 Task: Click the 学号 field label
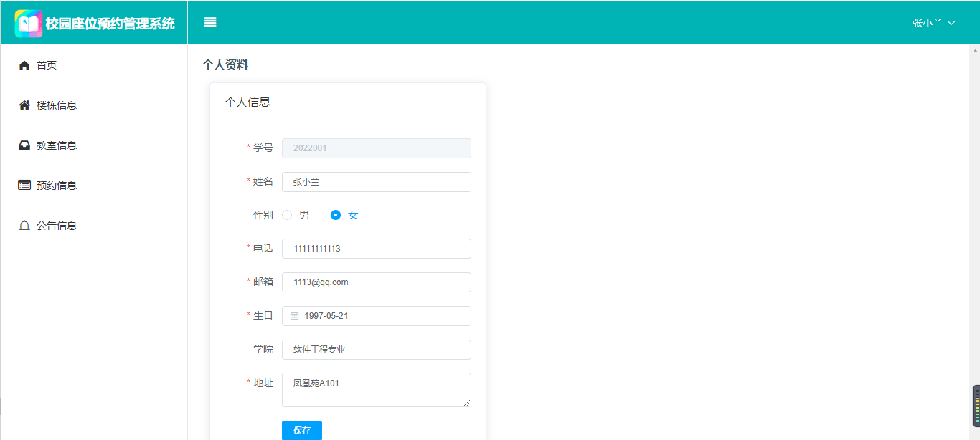263,148
